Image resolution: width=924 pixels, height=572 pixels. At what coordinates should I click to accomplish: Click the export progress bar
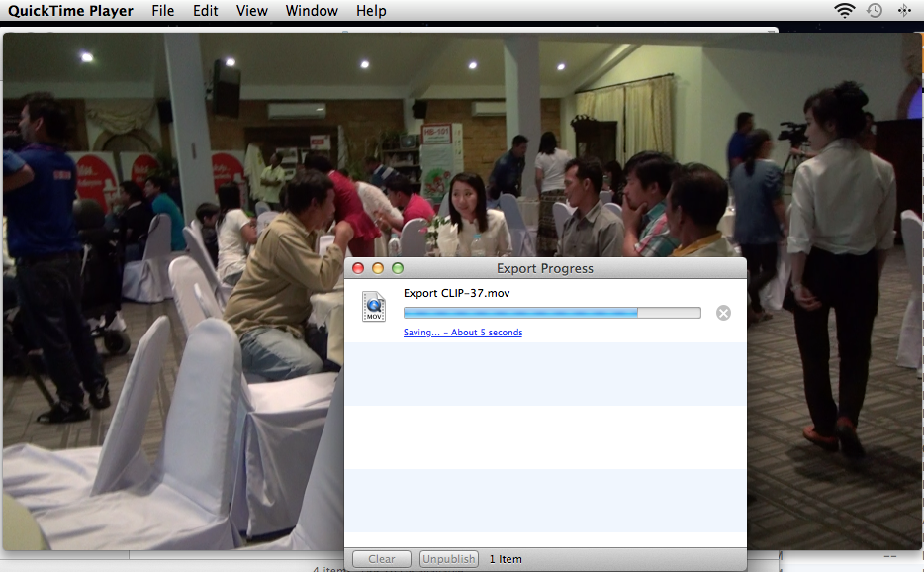[552, 313]
